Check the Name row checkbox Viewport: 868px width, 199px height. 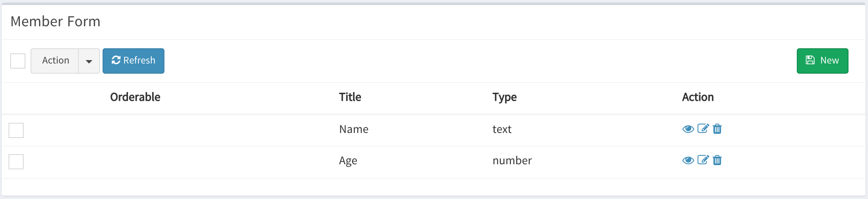pyautogui.click(x=16, y=130)
